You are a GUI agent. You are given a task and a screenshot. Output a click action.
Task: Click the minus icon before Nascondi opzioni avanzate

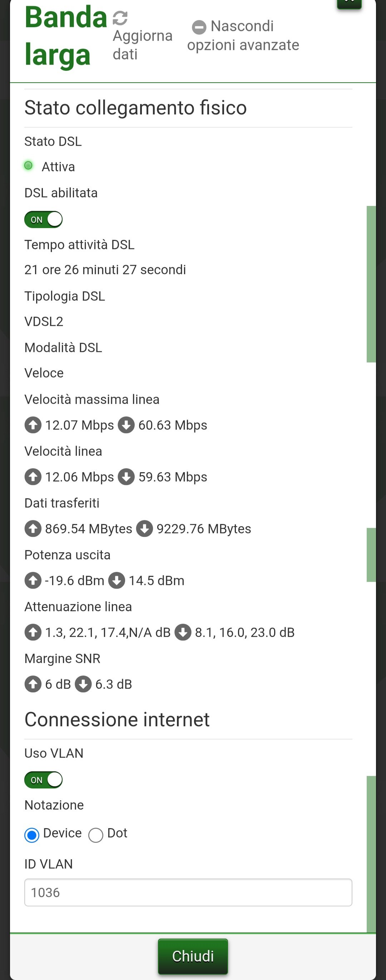pos(199,27)
